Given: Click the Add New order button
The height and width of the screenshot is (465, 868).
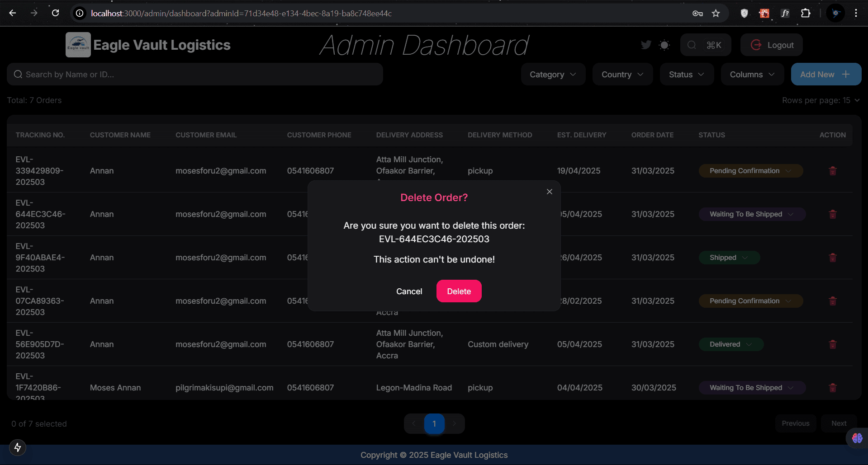Looking at the screenshot, I should pyautogui.click(x=825, y=75).
